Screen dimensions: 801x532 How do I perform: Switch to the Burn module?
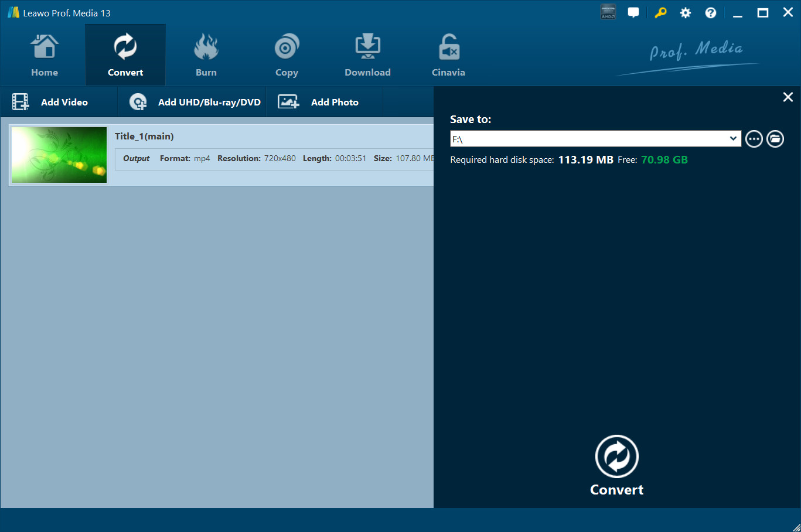(206, 56)
